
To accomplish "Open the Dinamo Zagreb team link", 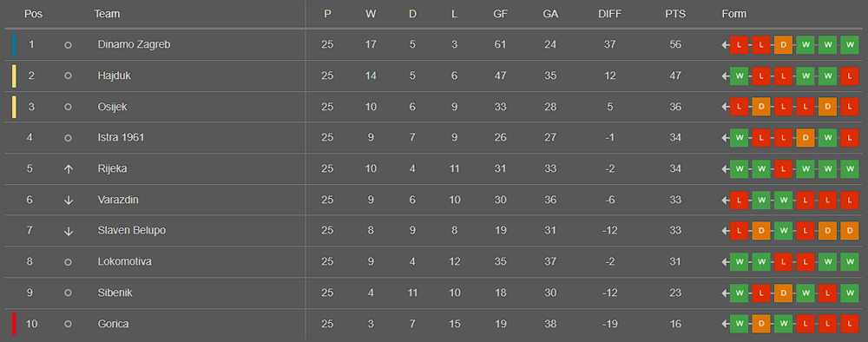I will pyautogui.click(x=134, y=45).
